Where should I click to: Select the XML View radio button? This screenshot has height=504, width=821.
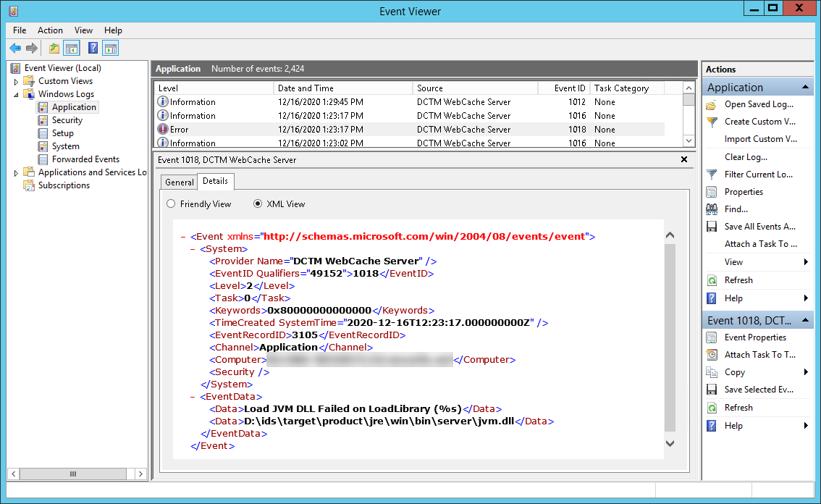click(x=258, y=203)
